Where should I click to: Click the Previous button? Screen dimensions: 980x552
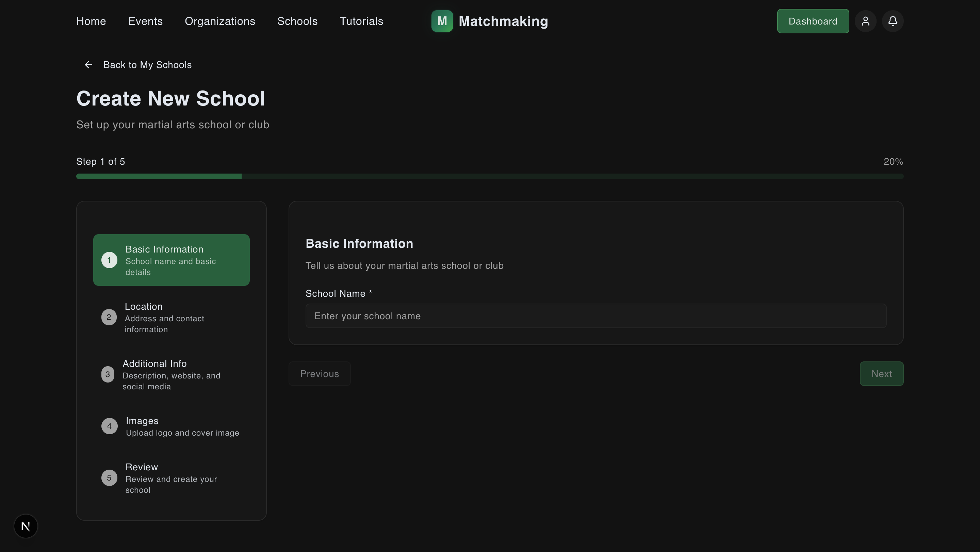(x=319, y=374)
